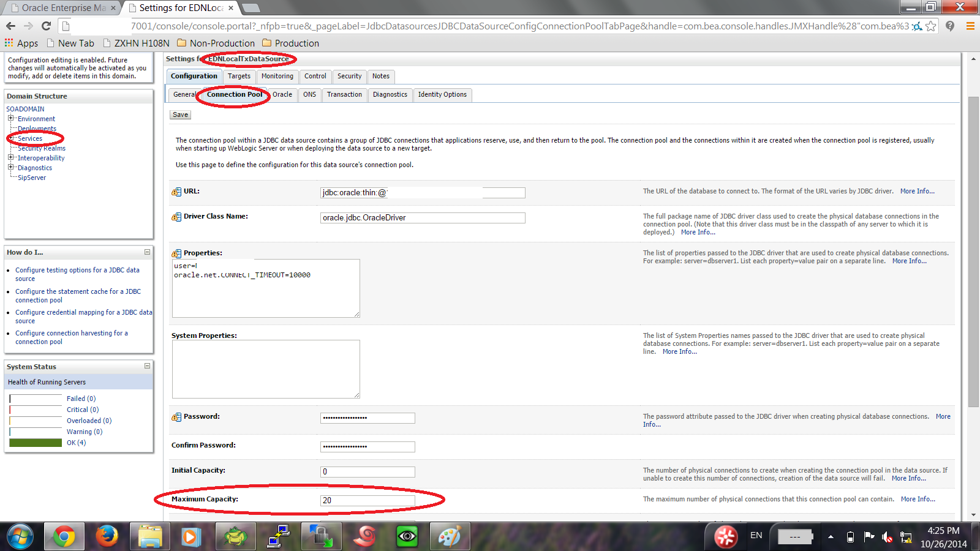Collapse the How do I panel
Screen dimensions: 980x551
click(147, 252)
